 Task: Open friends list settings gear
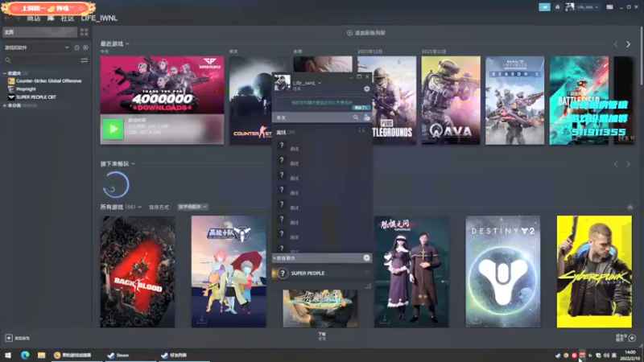coord(366,88)
